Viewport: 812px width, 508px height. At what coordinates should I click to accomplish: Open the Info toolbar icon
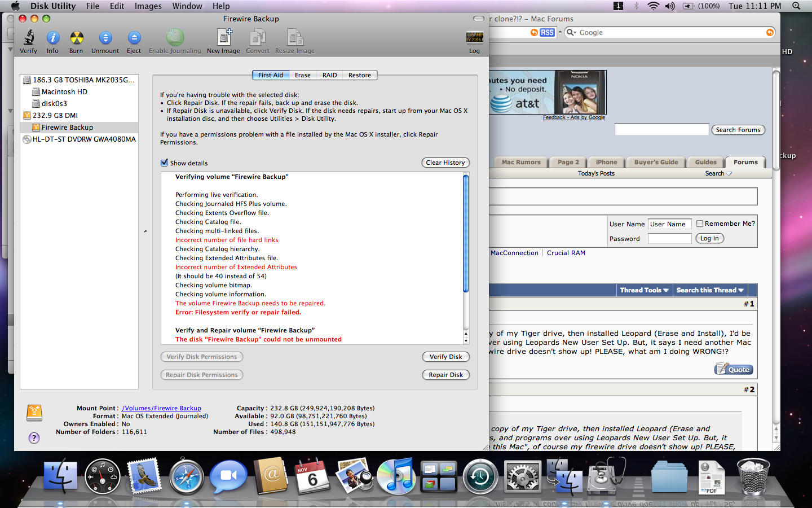click(52, 38)
